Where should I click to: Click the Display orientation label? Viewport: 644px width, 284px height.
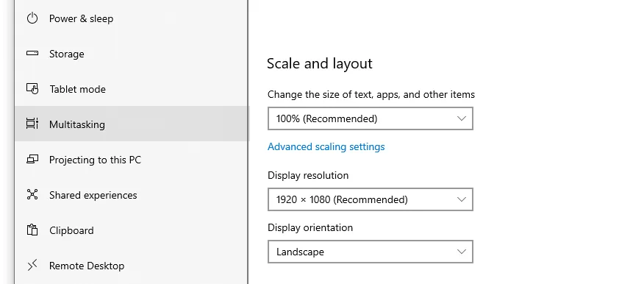[310, 227]
